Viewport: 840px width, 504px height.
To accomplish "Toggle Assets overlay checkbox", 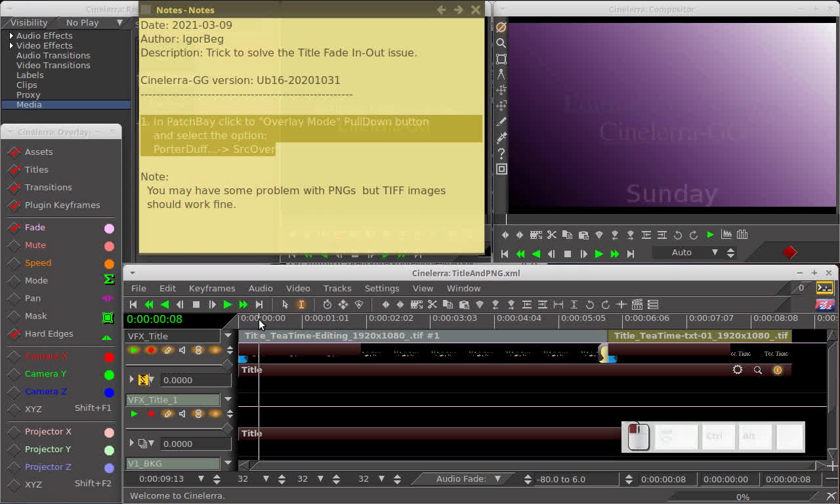I will [14, 152].
